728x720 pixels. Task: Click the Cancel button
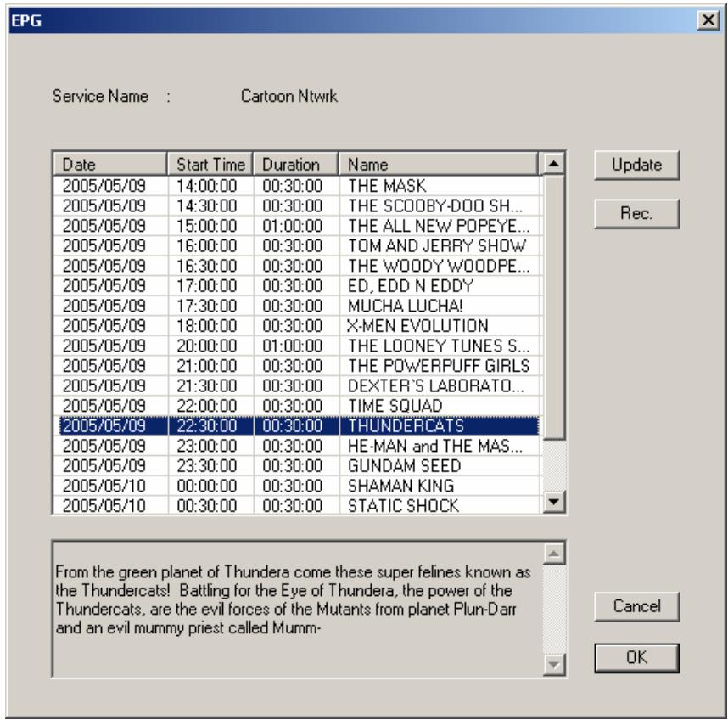coord(636,606)
